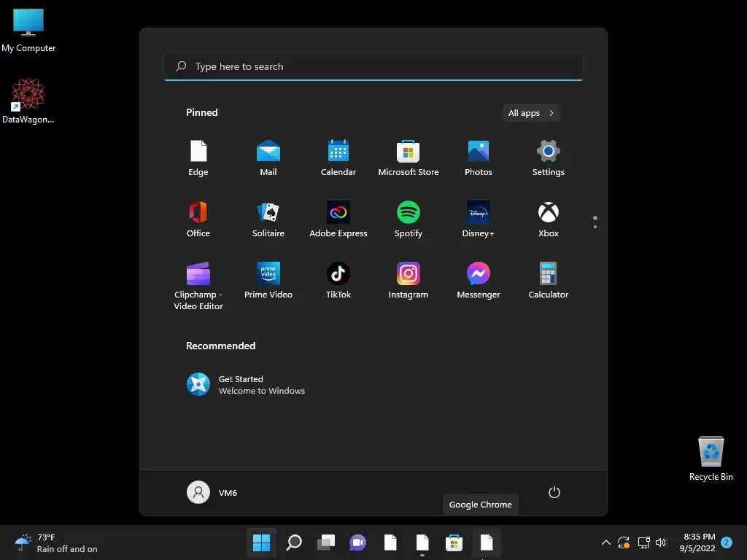747x560 pixels.
Task: Select the Recycle Bin desktop icon
Action: click(x=711, y=459)
